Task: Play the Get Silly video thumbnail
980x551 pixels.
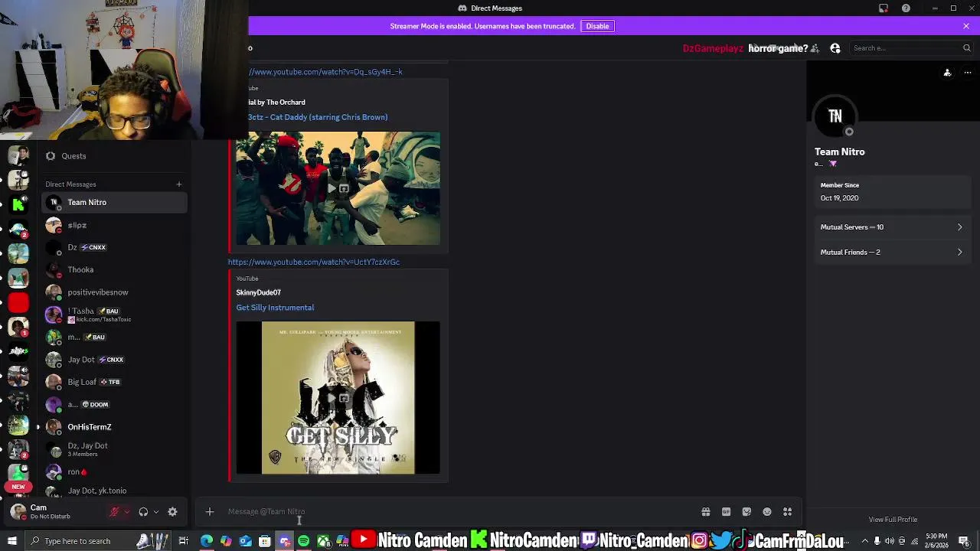Action: click(x=338, y=398)
